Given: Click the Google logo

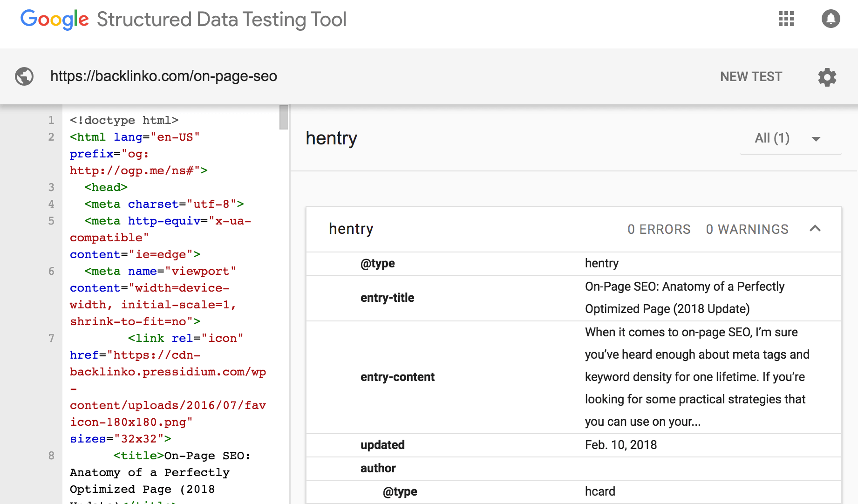Looking at the screenshot, I should click(x=54, y=20).
